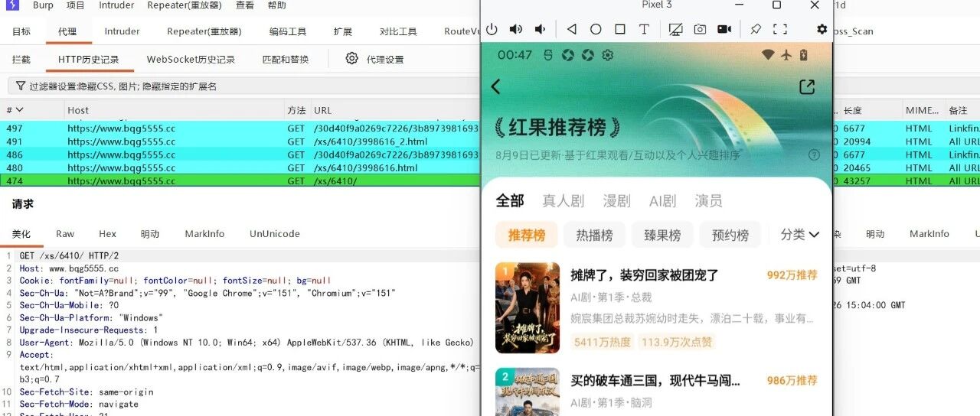Sort the history table by the # column arrow
Screen dimensions: 980x416
pyautogui.click(x=20, y=110)
